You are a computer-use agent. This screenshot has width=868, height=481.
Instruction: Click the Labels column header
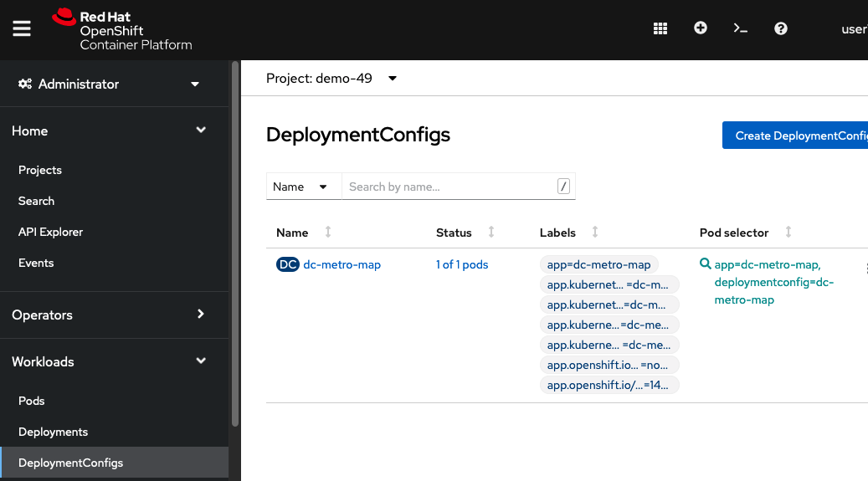point(557,233)
